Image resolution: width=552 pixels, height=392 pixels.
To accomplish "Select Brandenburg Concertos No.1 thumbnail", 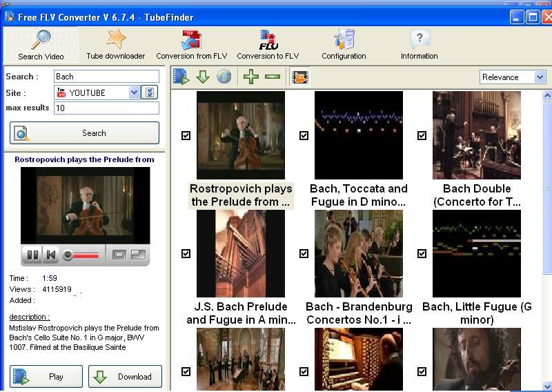I will click(x=359, y=253).
